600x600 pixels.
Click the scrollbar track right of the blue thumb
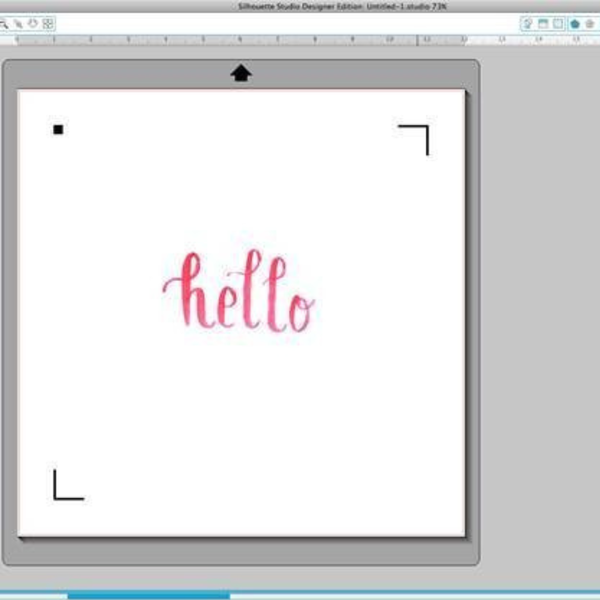(400, 595)
